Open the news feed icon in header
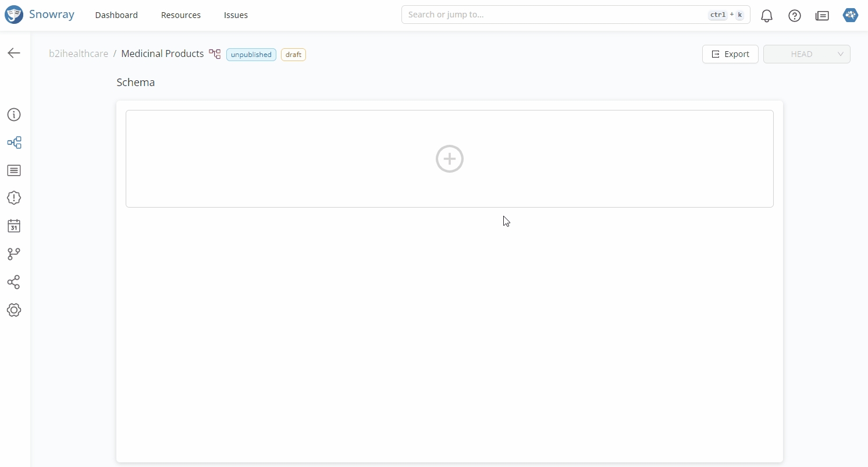This screenshot has width=868, height=467. pos(822,16)
